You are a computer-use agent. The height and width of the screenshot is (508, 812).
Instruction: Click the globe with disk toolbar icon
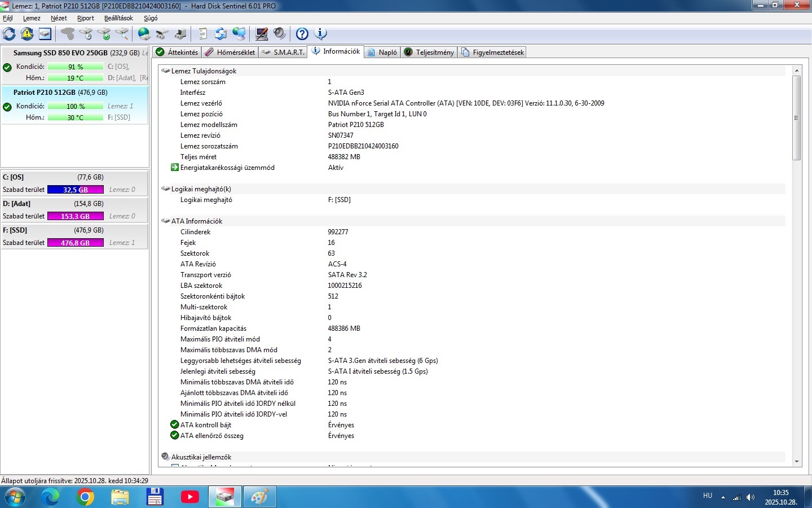tap(144, 34)
